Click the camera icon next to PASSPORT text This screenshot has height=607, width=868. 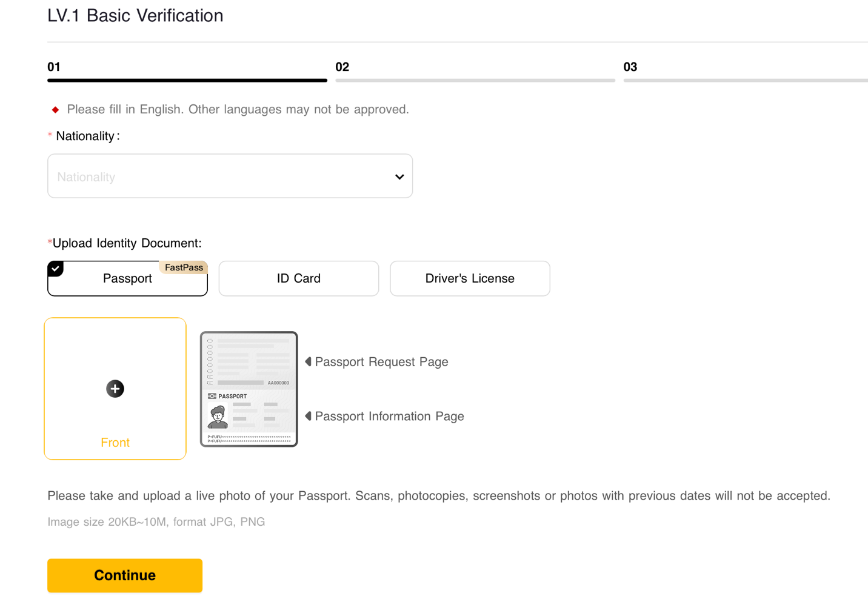(212, 396)
